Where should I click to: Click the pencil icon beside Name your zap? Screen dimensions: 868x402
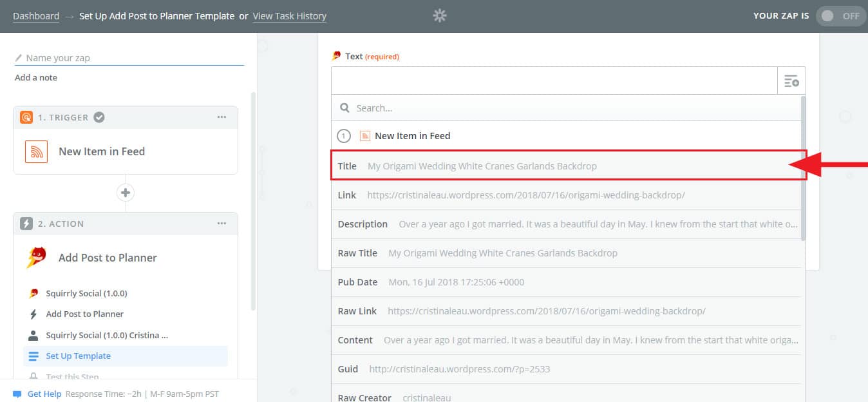19,58
